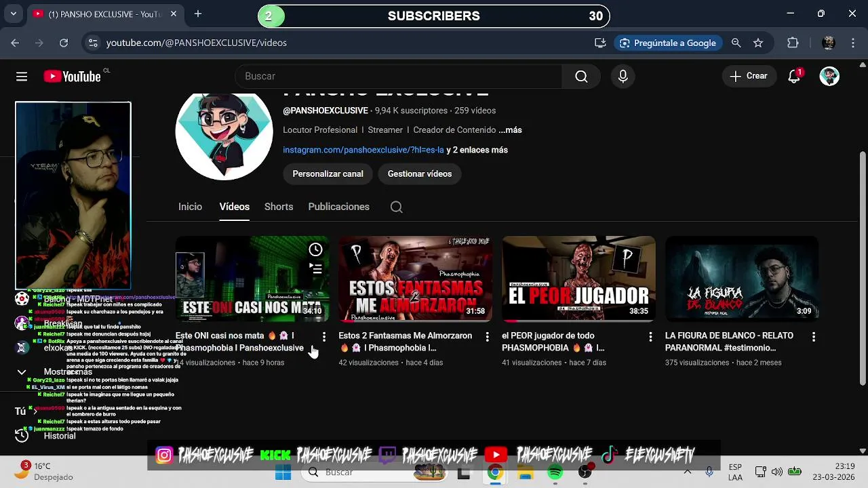This screenshot has height=488, width=868.
Task: Click install app icon in address bar
Action: [x=600, y=43]
